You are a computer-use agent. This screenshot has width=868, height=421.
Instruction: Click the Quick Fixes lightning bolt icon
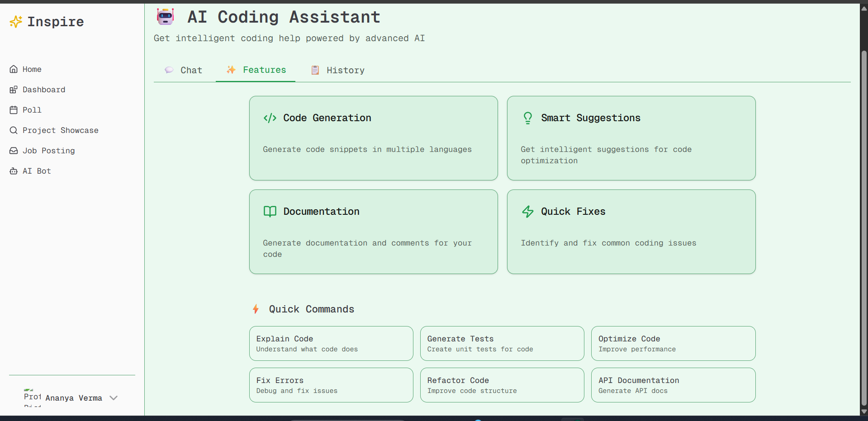tap(527, 211)
